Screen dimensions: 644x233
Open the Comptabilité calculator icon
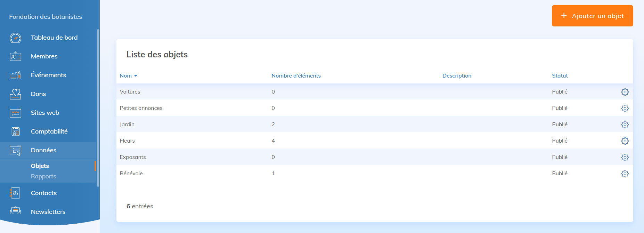point(15,131)
